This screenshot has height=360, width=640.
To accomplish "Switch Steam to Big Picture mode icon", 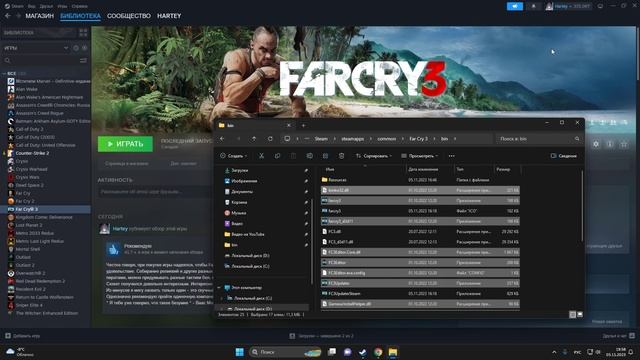I will (600, 6).
